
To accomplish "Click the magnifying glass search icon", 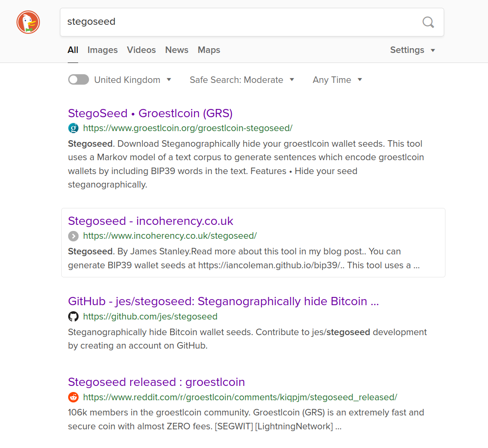I will [428, 22].
